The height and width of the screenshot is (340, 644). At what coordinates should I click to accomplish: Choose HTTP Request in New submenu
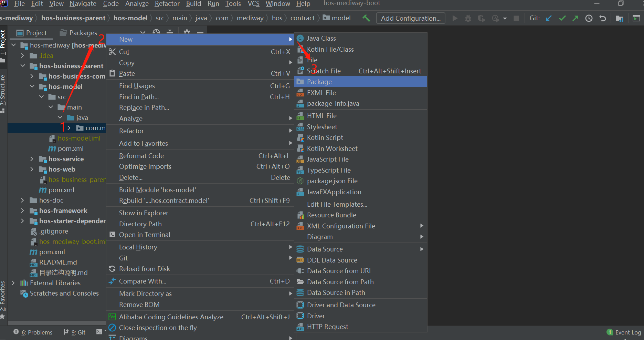[361, 327]
